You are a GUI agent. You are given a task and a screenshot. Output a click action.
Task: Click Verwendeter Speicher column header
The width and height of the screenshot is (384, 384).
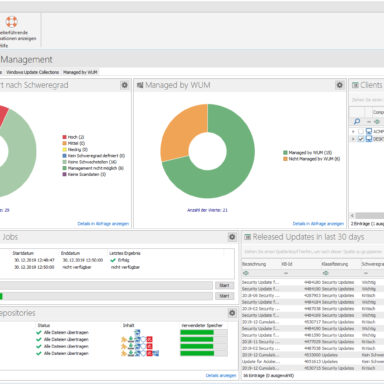click(202, 325)
